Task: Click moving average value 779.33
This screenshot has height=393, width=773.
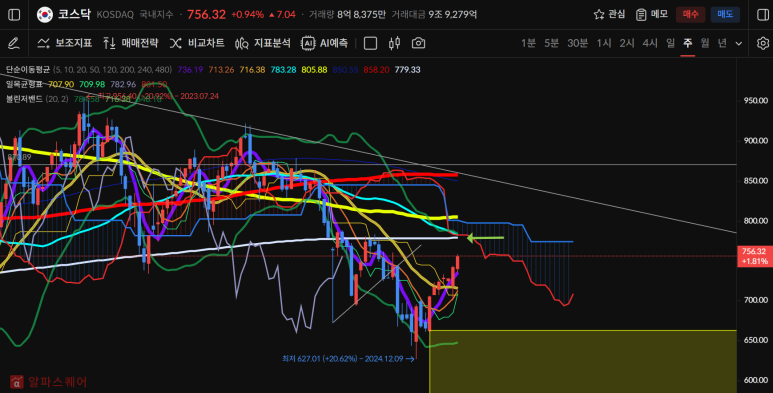Action: click(x=407, y=70)
